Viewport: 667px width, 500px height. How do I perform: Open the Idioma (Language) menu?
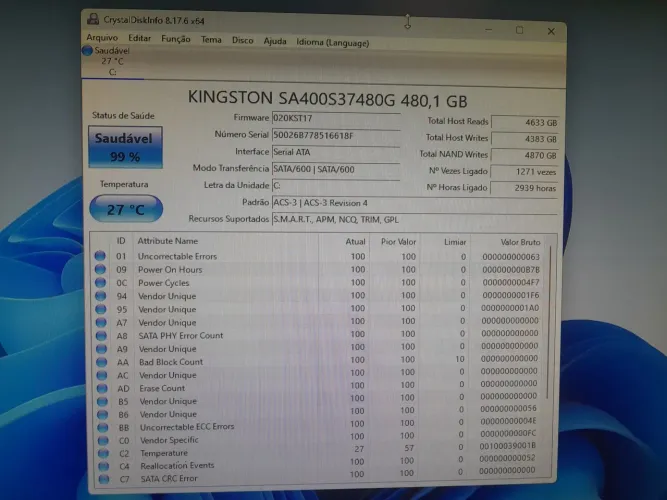click(333, 43)
